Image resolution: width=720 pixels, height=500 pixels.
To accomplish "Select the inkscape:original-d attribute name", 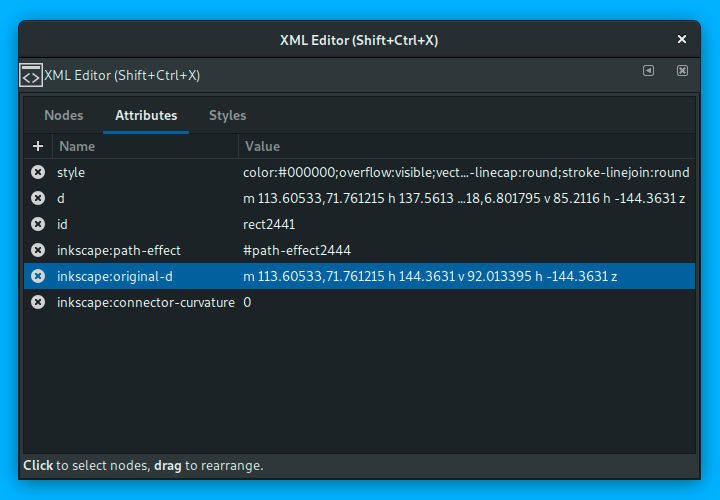I will tap(115, 276).
